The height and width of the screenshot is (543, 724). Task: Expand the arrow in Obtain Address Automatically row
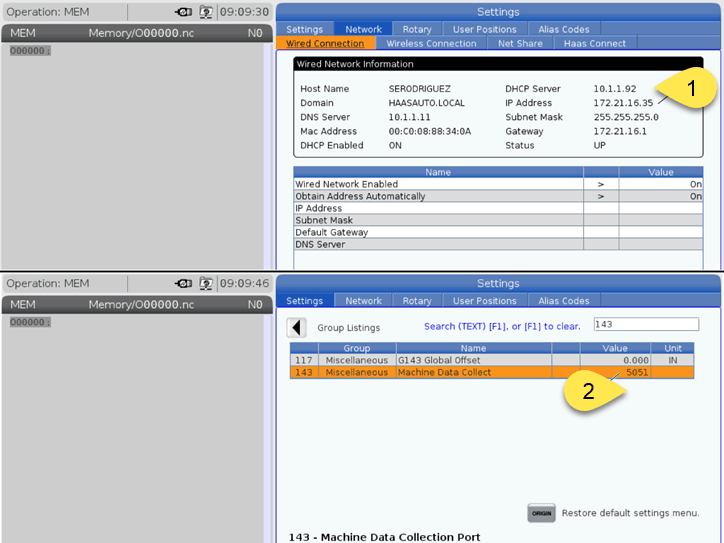coord(600,196)
